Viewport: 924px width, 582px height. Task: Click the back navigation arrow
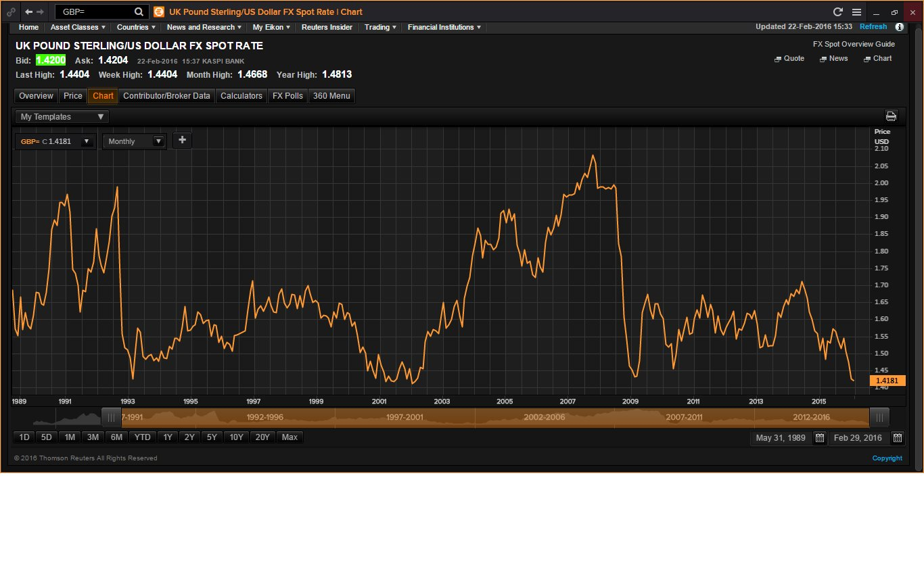click(x=28, y=12)
